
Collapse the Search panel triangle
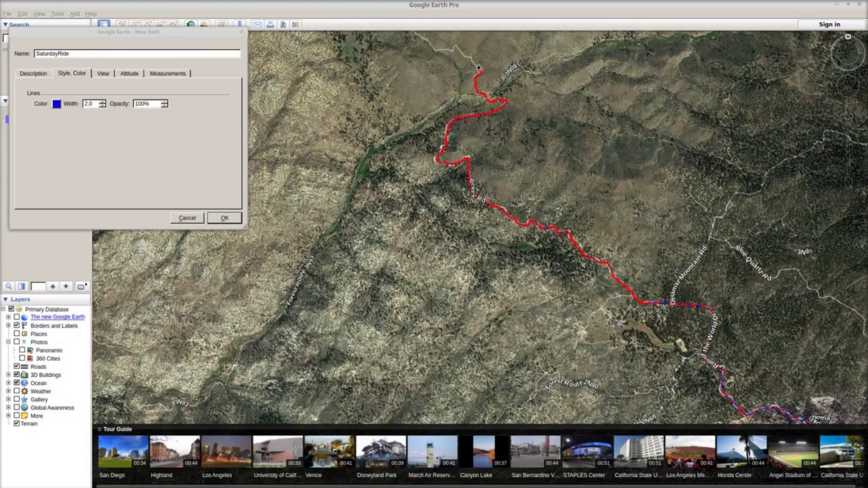click(5, 24)
